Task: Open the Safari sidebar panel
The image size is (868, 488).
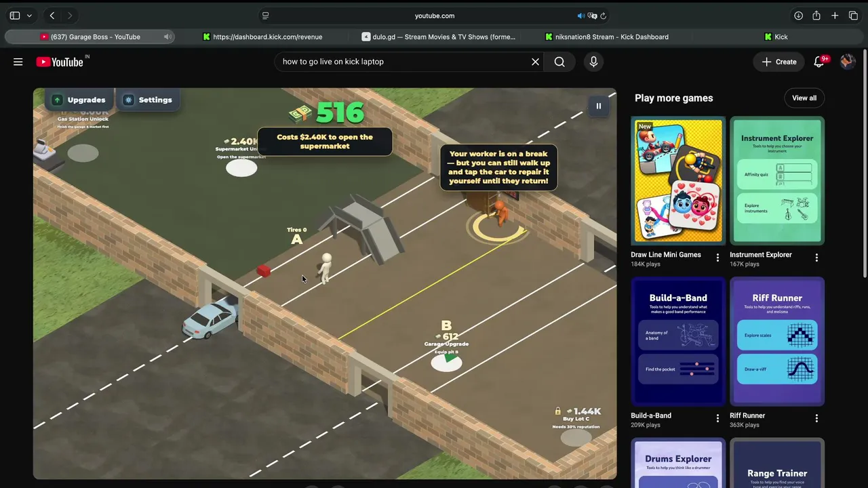Action: coord(15,16)
